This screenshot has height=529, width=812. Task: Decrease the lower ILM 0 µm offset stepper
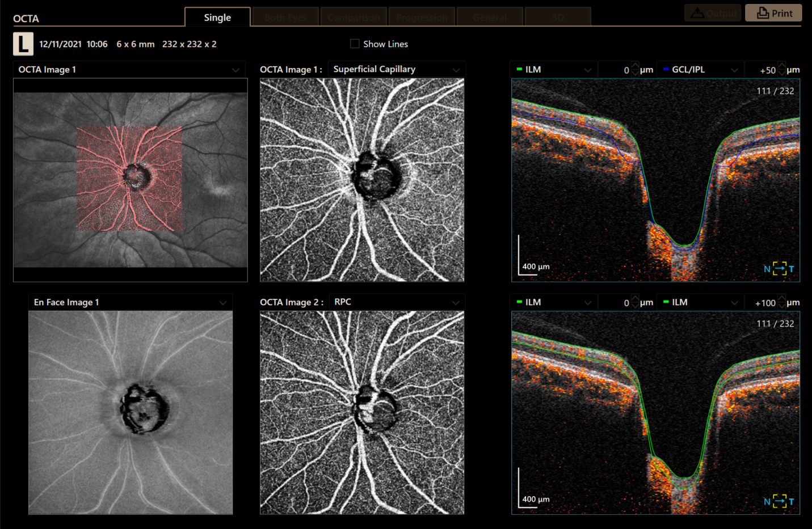635,306
